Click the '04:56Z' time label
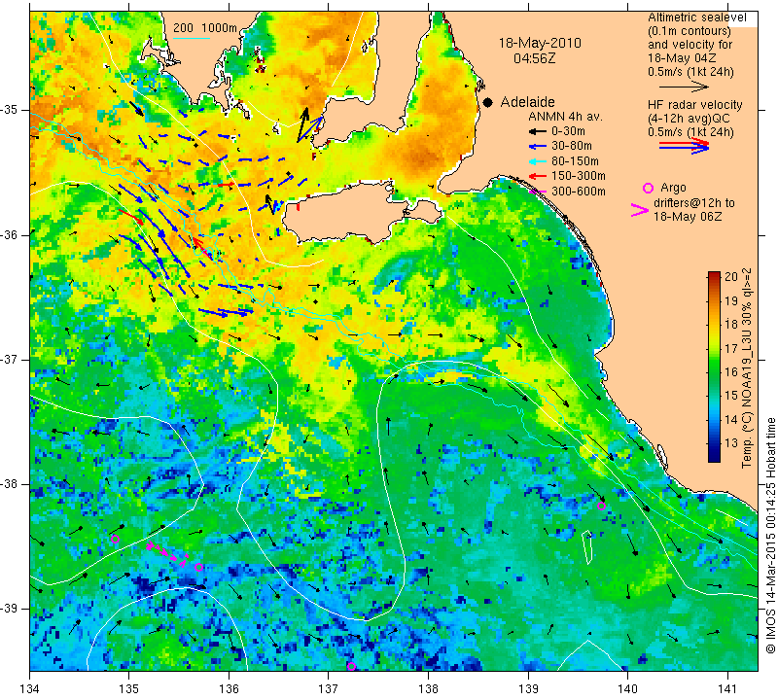778x700 pixels. [534, 58]
